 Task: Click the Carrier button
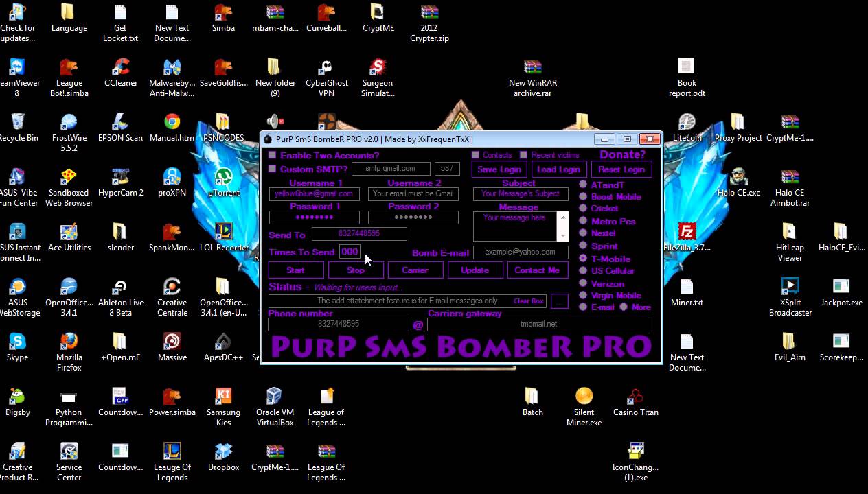pos(415,270)
